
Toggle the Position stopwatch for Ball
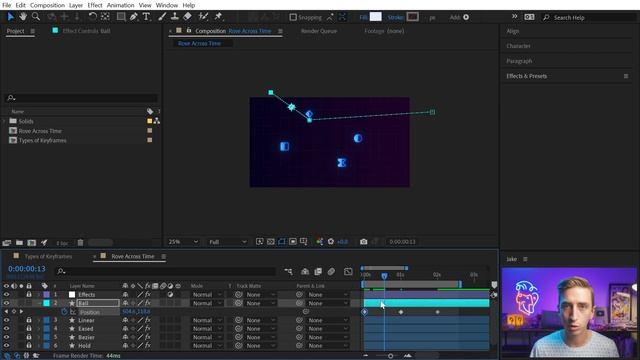tap(64, 312)
